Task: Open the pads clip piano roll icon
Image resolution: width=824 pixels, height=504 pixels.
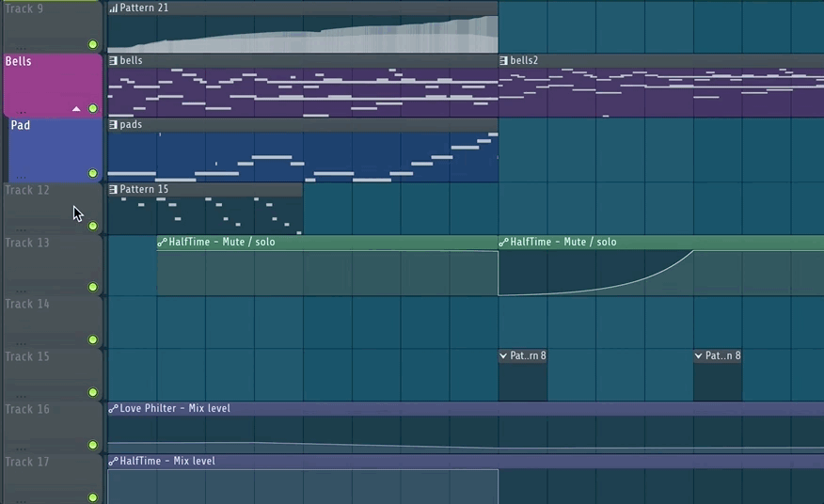Action: point(113,124)
